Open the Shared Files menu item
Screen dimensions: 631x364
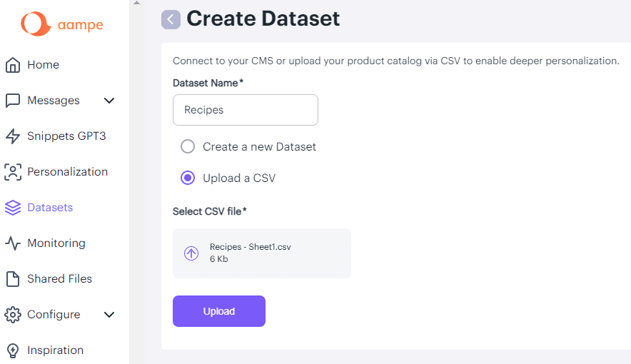59,279
